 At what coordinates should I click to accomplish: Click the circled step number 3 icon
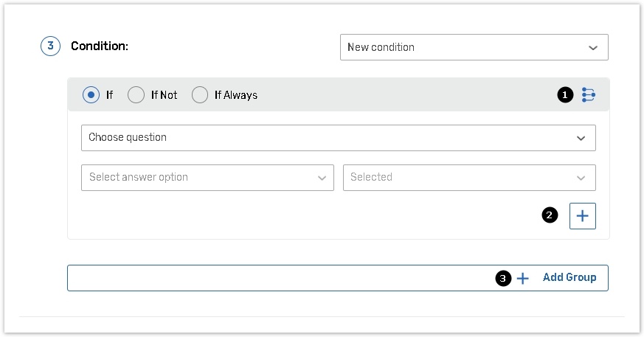[x=49, y=46]
